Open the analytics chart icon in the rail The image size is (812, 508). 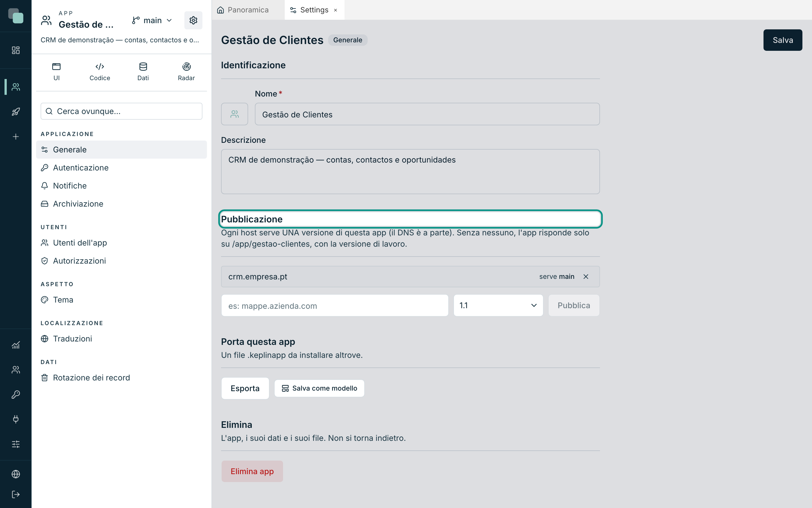coord(16,345)
